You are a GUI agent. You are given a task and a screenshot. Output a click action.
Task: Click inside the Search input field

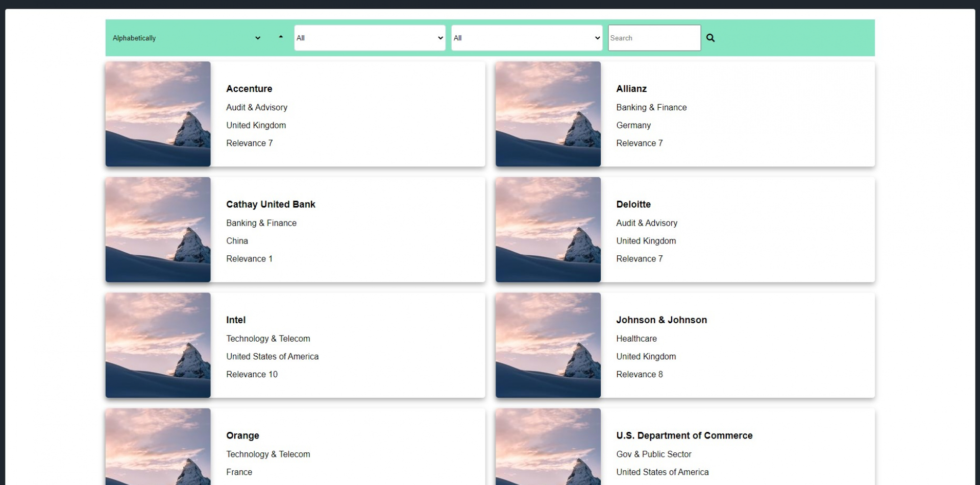[654, 38]
